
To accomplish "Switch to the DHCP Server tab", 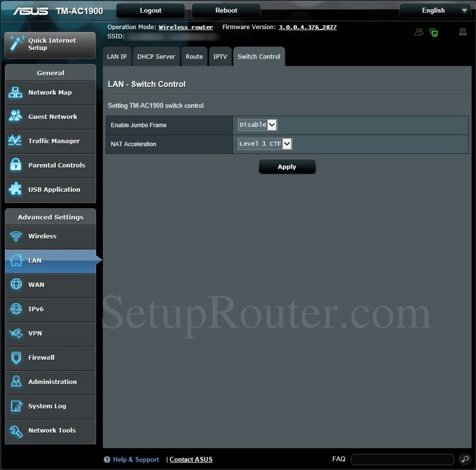I will [x=156, y=56].
